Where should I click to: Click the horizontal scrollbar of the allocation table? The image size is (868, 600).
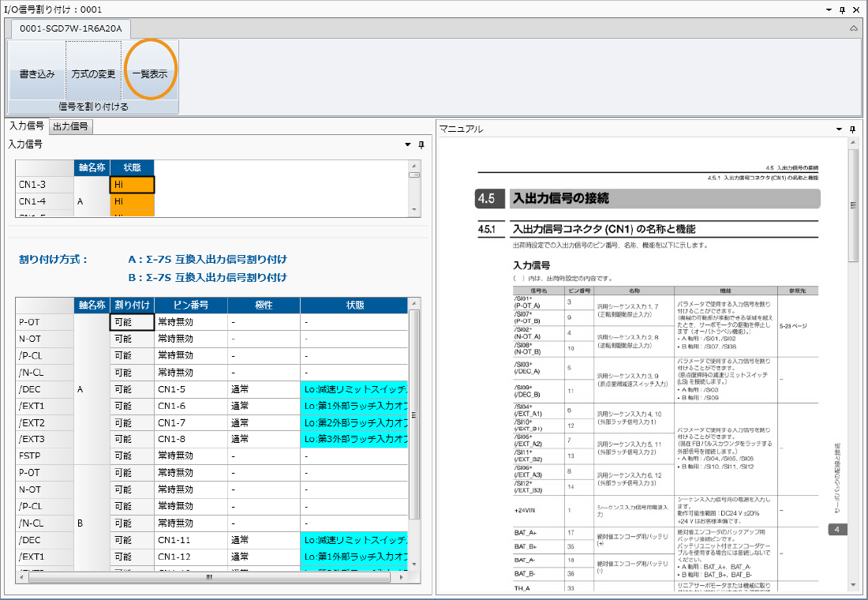[209, 577]
